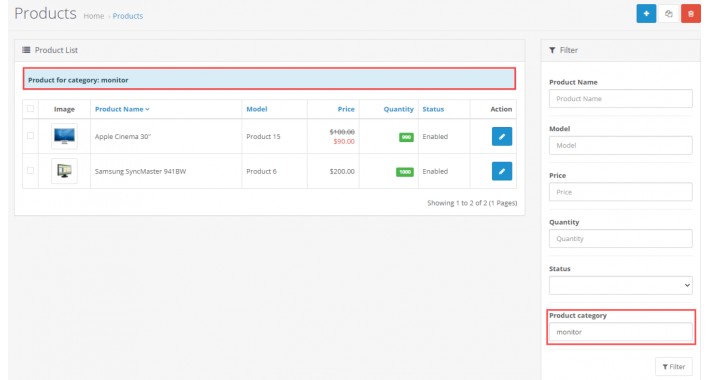Edit the Samsung SyncMaster 941BW product
Screen dimensions: 710x380
pyautogui.click(x=502, y=171)
